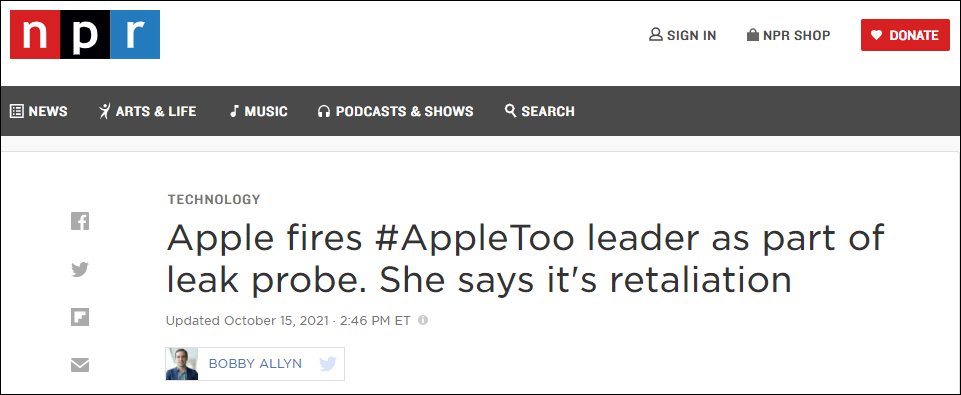
Task: Open the NPR Shop link
Action: (796, 36)
